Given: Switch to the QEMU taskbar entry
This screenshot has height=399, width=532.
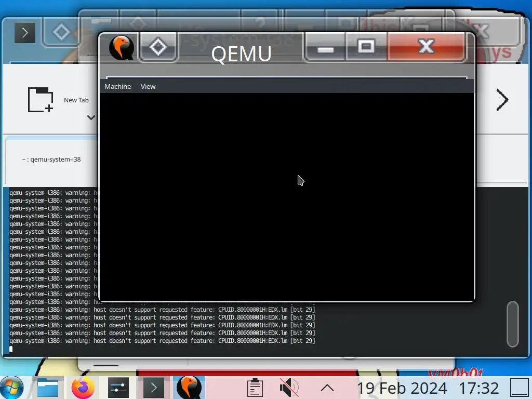Looking at the screenshot, I should pyautogui.click(x=189, y=388).
